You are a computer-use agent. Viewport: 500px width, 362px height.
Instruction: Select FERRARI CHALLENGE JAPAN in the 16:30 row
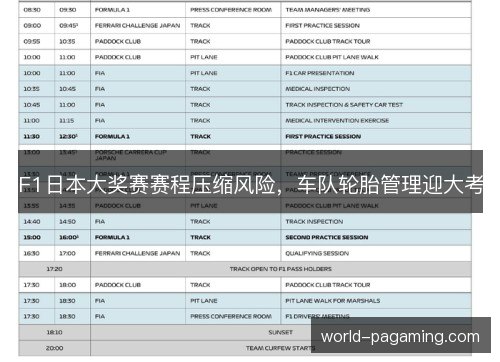(x=137, y=254)
